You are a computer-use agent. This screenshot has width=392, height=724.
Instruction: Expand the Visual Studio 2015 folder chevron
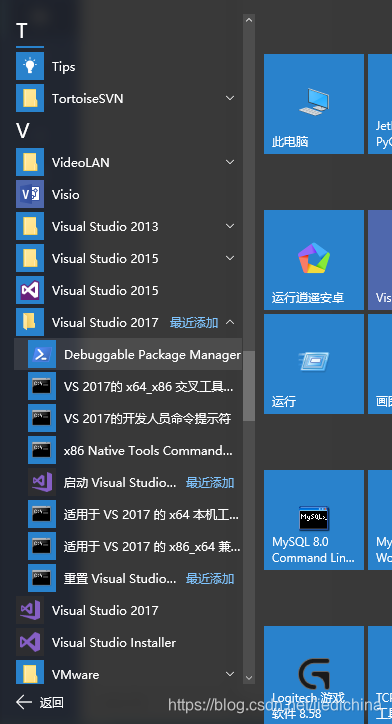(x=230, y=258)
